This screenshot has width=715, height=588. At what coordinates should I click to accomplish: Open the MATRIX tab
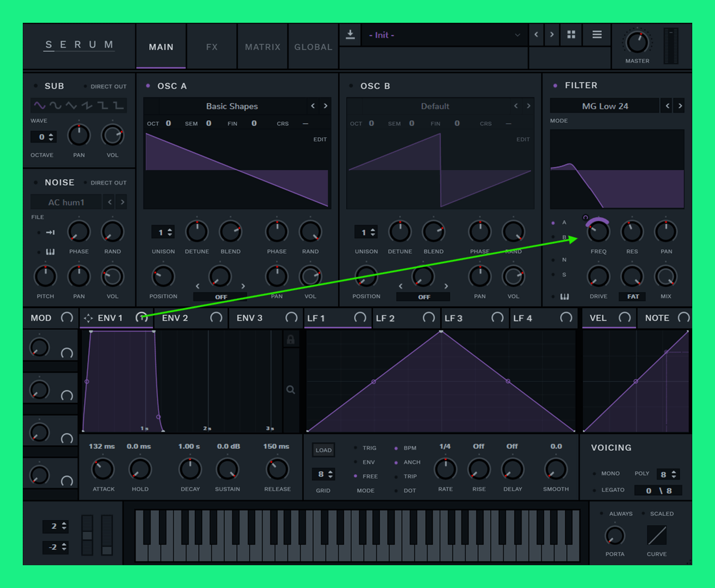pyautogui.click(x=262, y=47)
